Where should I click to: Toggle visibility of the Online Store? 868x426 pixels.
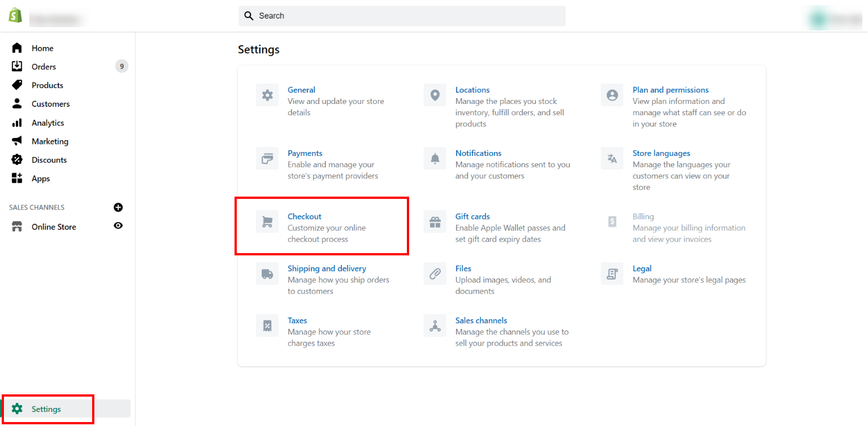point(118,226)
